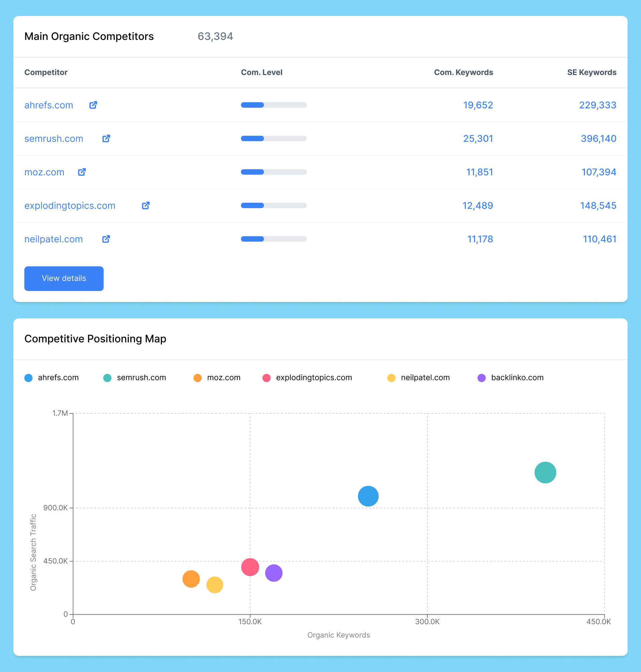Select the teal semrush bubble on chart
Screen dimensions: 641x672
pyautogui.click(x=545, y=472)
